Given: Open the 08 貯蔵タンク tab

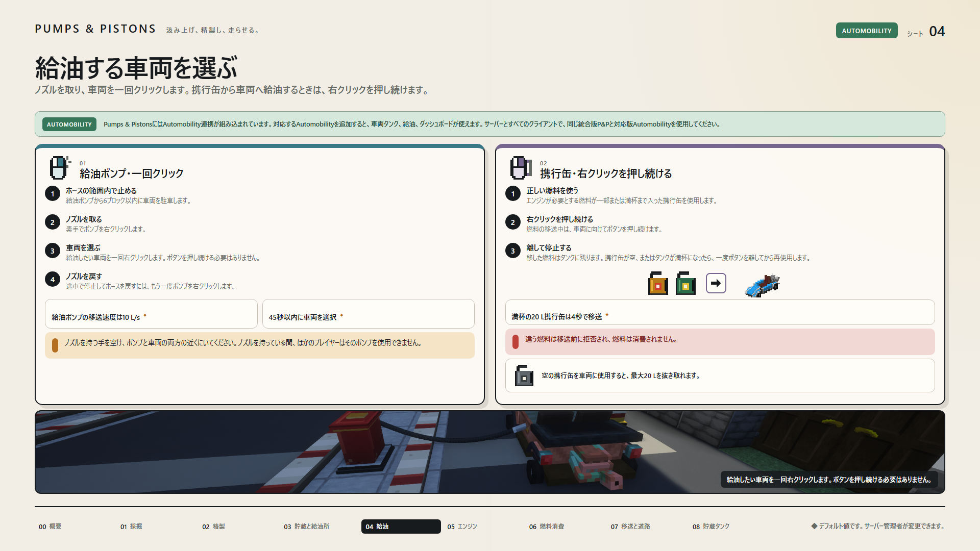Looking at the screenshot, I should click(x=711, y=527).
